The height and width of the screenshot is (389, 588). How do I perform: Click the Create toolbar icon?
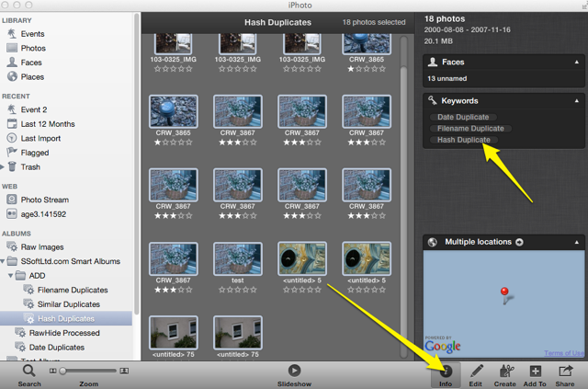pos(504,372)
